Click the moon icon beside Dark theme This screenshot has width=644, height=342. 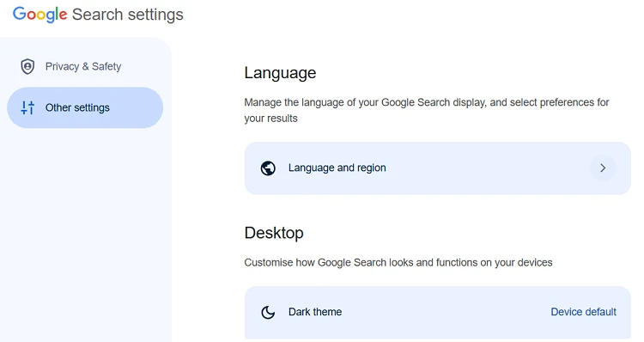(x=268, y=312)
